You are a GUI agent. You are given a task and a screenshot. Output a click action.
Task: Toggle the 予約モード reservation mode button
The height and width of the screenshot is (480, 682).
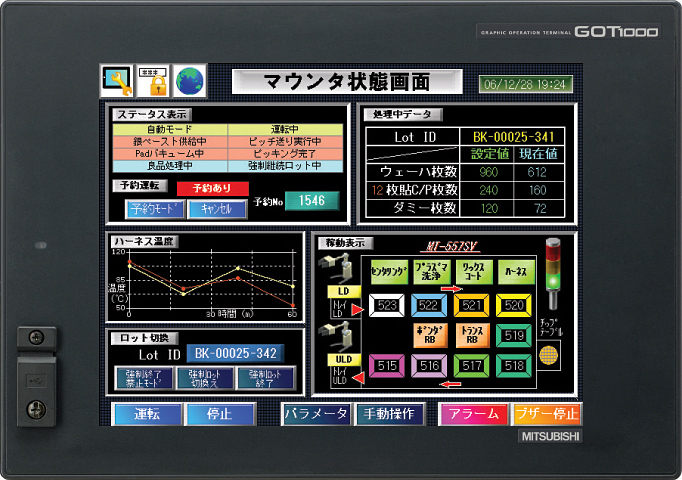(x=155, y=209)
